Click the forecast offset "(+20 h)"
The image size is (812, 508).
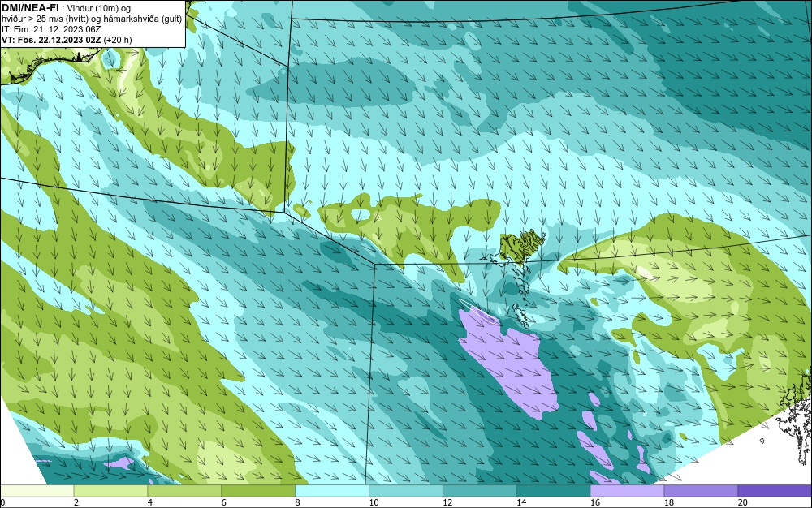[x=118, y=40]
